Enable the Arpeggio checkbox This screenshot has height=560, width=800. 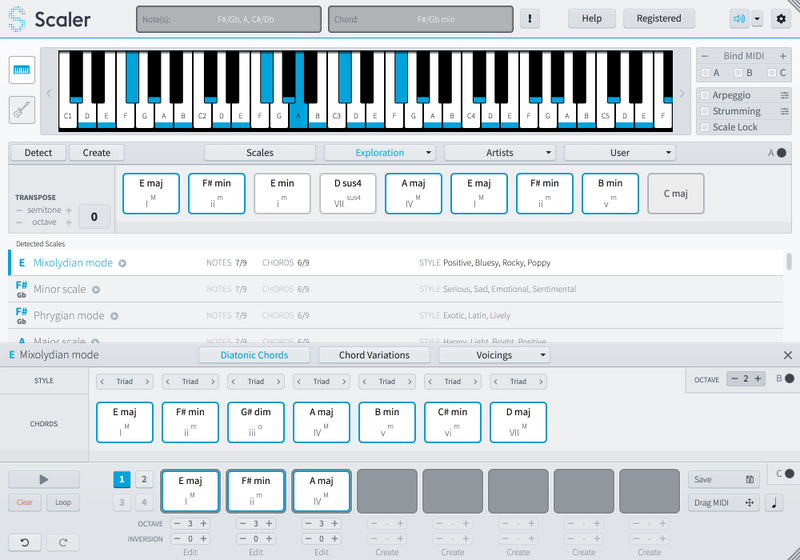point(705,95)
